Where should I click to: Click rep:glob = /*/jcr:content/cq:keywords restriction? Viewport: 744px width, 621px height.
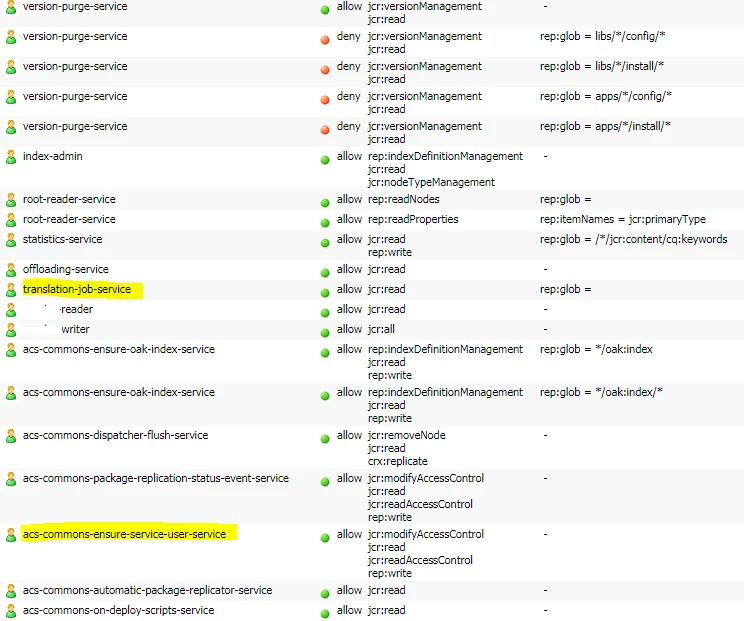[633, 239]
